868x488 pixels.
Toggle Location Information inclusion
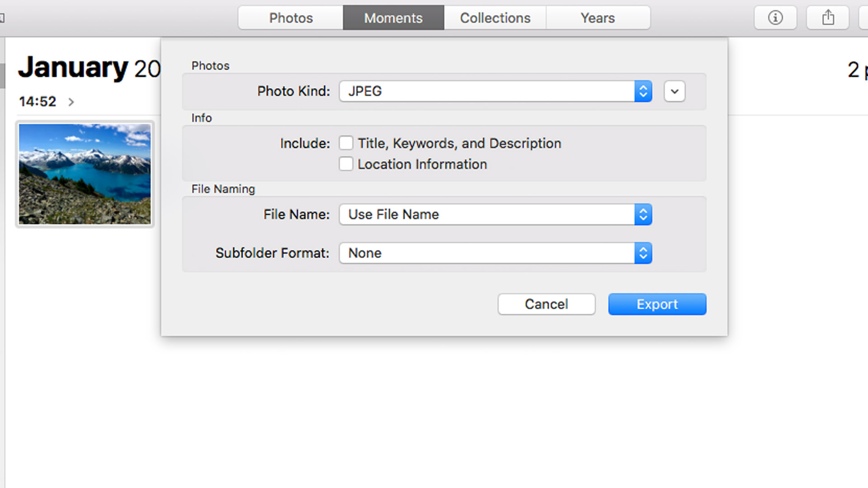click(x=345, y=164)
